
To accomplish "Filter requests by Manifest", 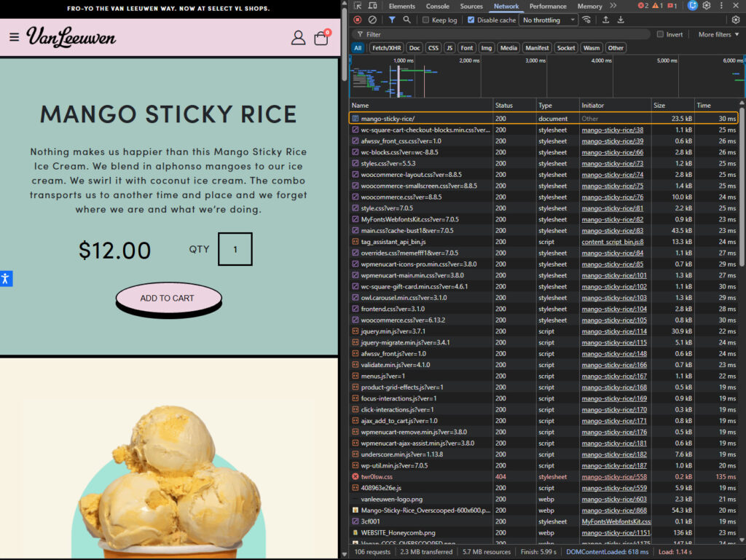I will pyautogui.click(x=537, y=48).
